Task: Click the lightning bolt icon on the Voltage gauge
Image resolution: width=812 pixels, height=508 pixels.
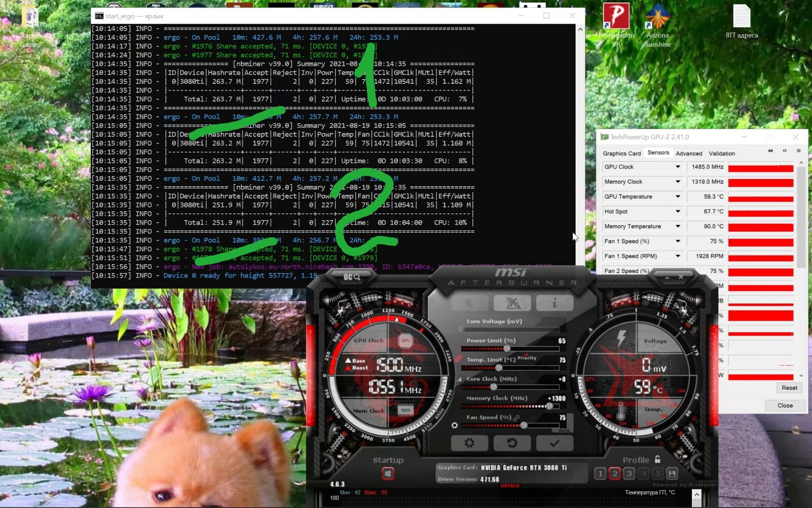Action: tap(621, 338)
